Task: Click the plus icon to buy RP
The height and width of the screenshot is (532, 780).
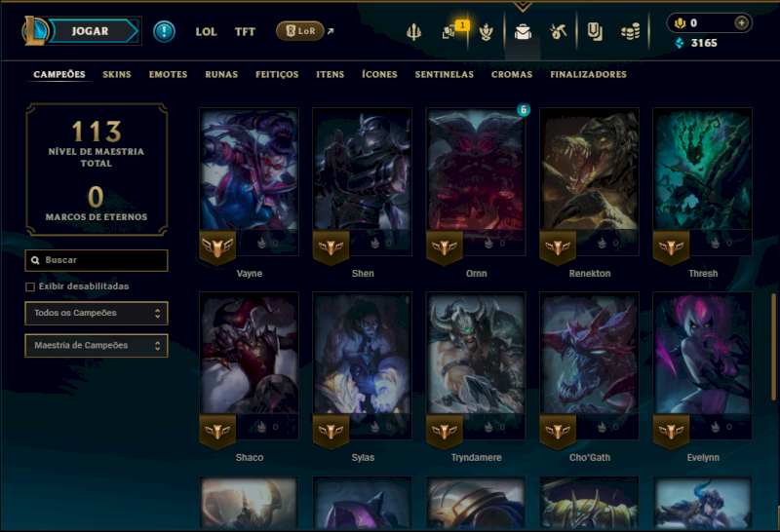Action: tap(741, 22)
